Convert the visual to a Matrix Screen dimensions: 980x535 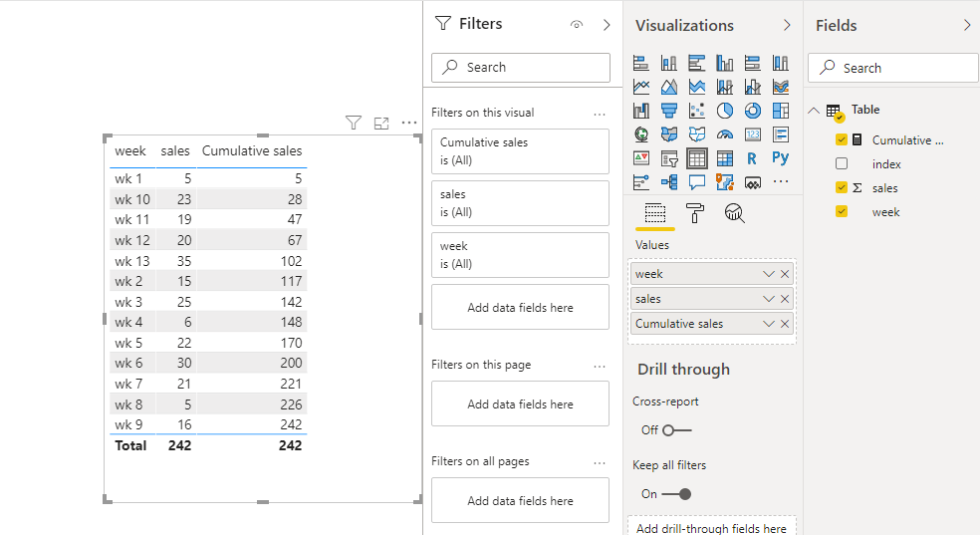tap(725, 158)
